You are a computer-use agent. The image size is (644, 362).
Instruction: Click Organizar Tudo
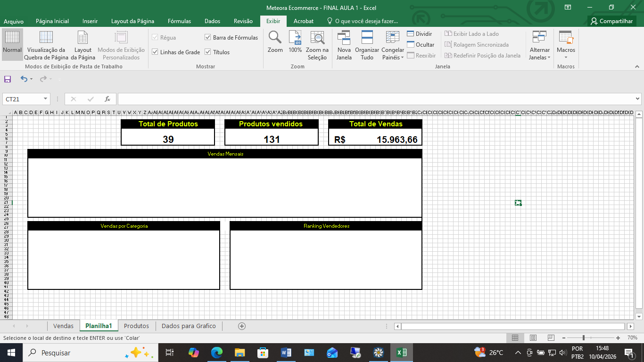pyautogui.click(x=367, y=45)
